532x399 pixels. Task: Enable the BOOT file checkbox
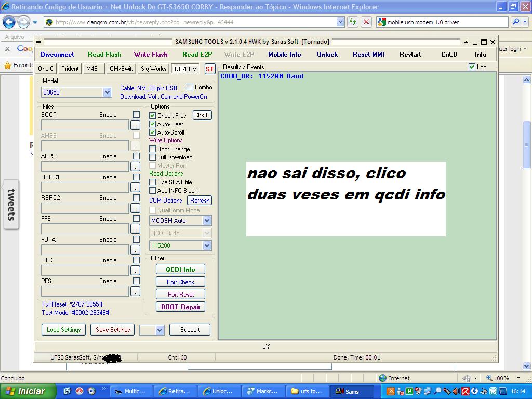pos(137,115)
